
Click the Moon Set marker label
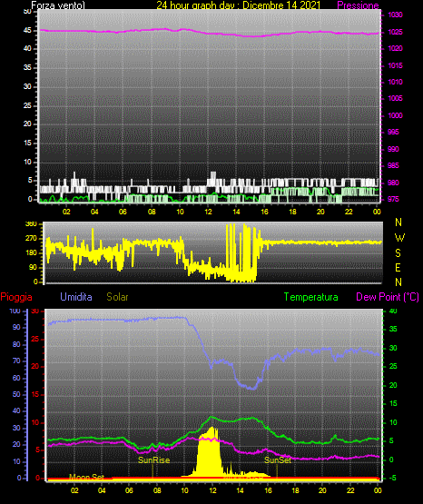87,477
